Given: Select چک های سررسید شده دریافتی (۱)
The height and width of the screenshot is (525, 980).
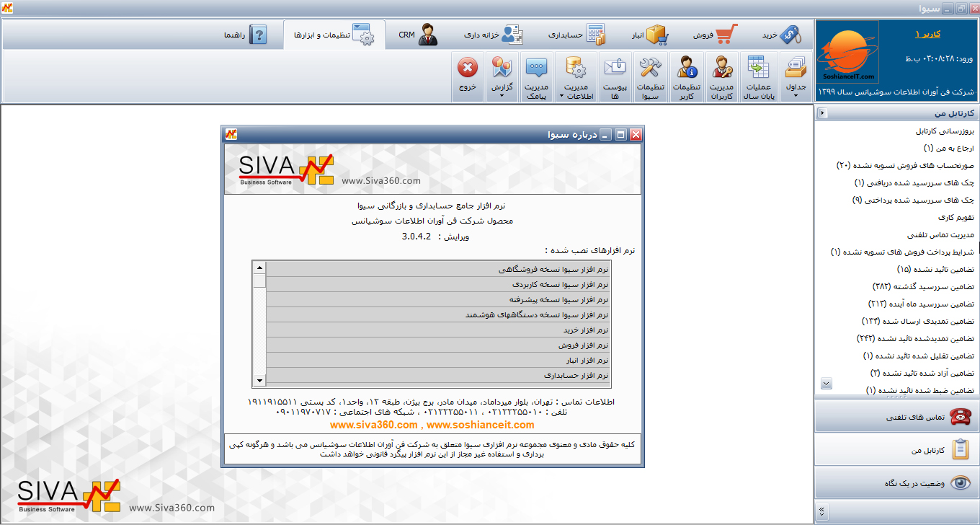Looking at the screenshot, I should [914, 183].
